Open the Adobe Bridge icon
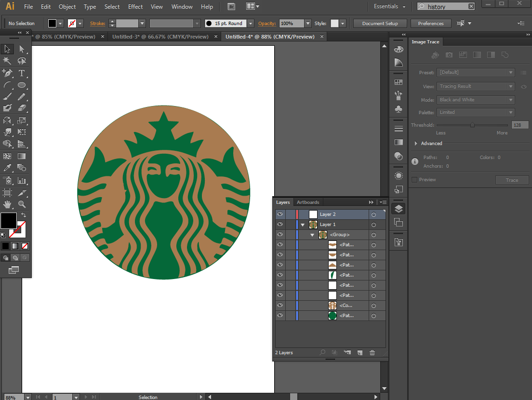The width and height of the screenshot is (532, 400). pos(231,6)
